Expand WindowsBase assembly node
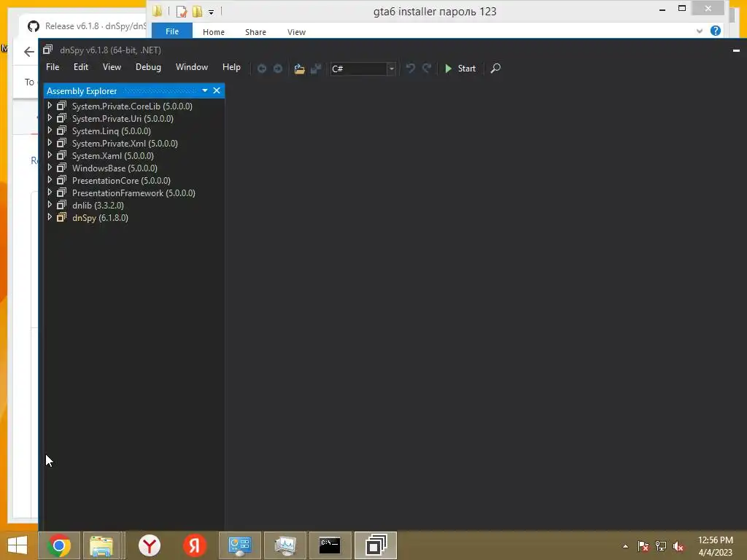 tap(50, 168)
